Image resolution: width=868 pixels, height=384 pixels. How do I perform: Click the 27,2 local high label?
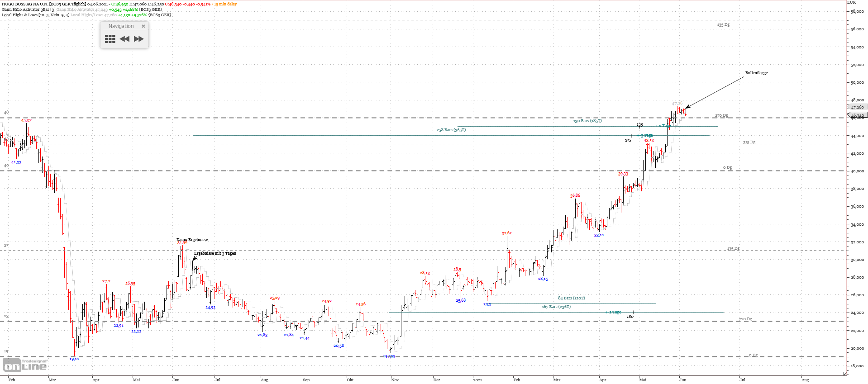[x=106, y=281]
